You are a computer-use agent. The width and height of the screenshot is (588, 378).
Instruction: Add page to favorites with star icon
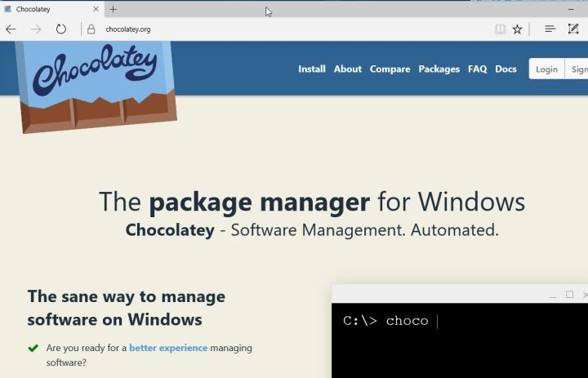(x=517, y=29)
